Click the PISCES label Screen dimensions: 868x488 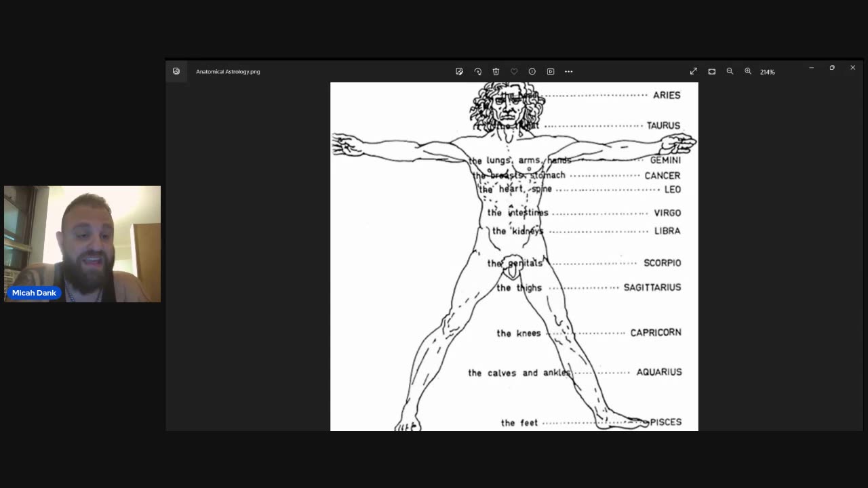pyautogui.click(x=666, y=422)
